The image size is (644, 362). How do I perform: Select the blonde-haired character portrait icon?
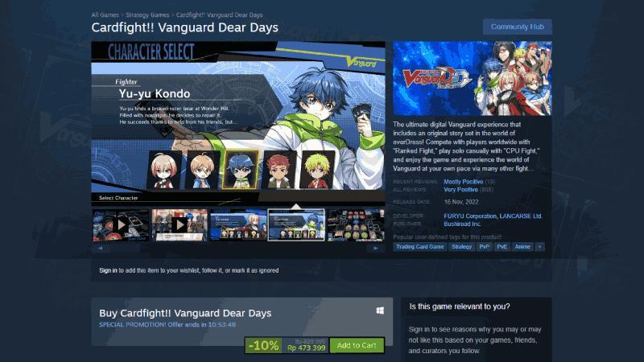[x=316, y=170]
